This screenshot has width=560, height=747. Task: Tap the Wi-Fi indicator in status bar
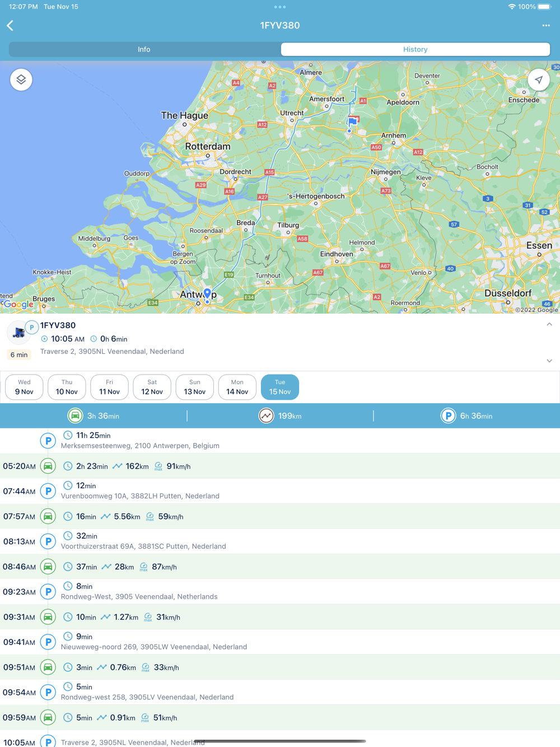coord(512,7)
